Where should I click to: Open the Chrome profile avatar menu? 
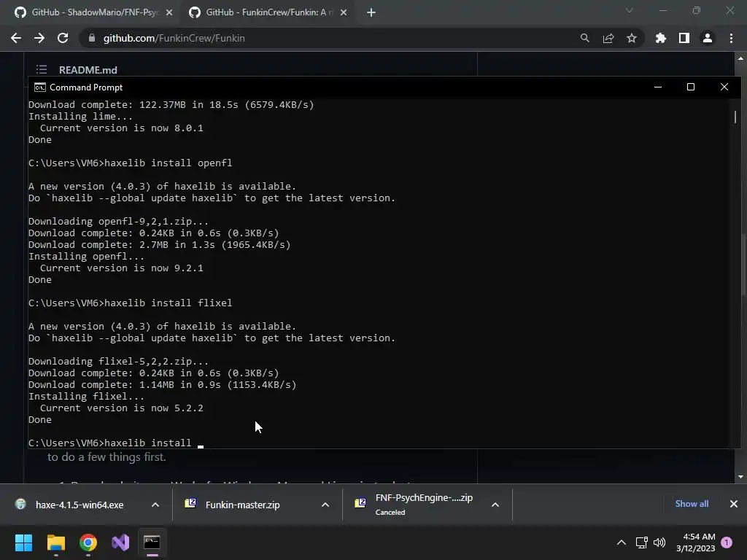707,38
